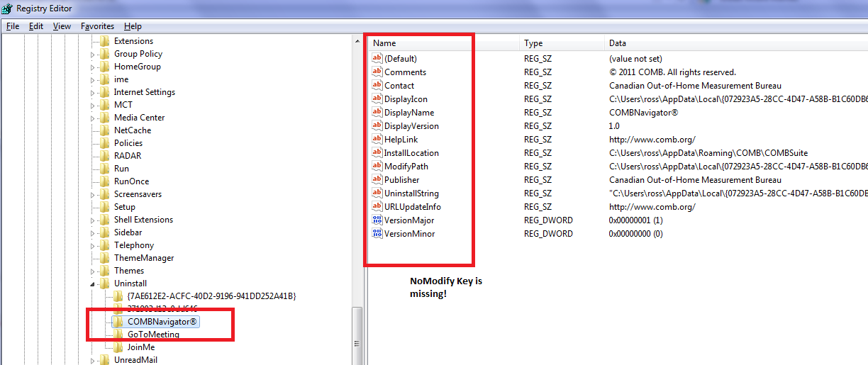Select the InstallLocation value
Viewport: 868px width, 365px height.
pyautogui.click(x=411, y=152)
